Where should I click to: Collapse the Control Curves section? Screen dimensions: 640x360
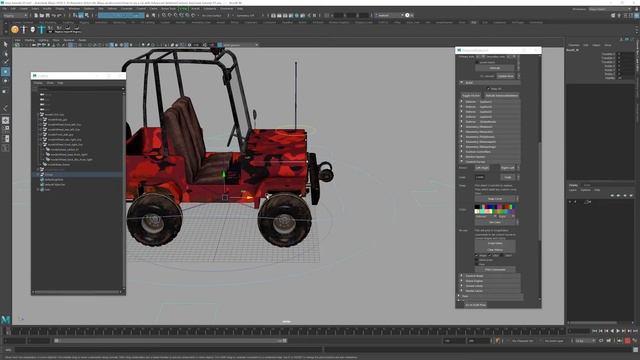(x=462, y=162)
